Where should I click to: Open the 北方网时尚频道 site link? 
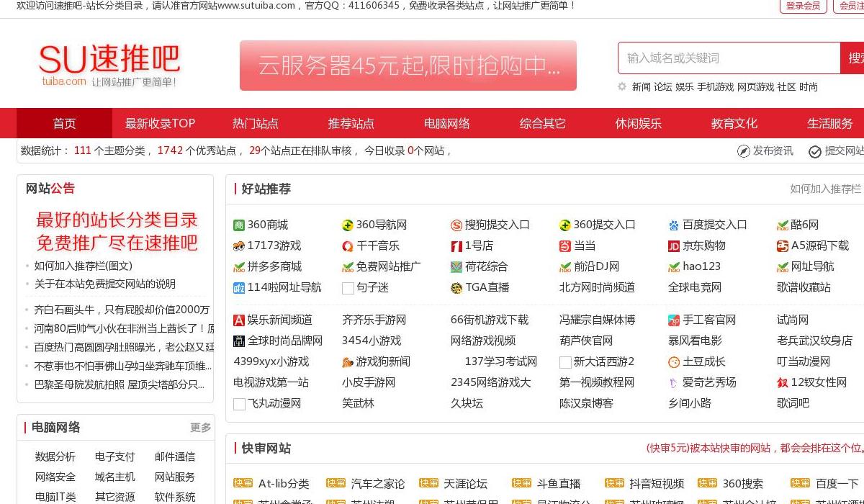(x=597, y=287)
